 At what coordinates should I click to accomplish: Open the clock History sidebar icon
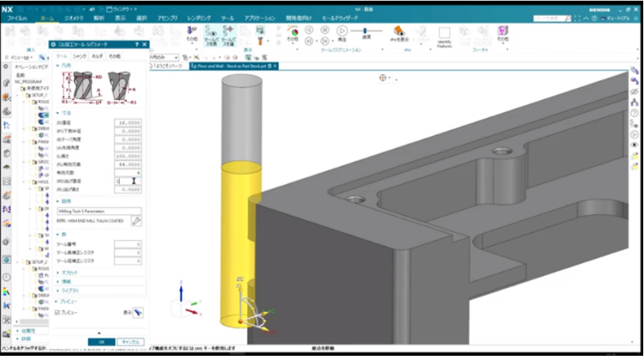point(6,277)
